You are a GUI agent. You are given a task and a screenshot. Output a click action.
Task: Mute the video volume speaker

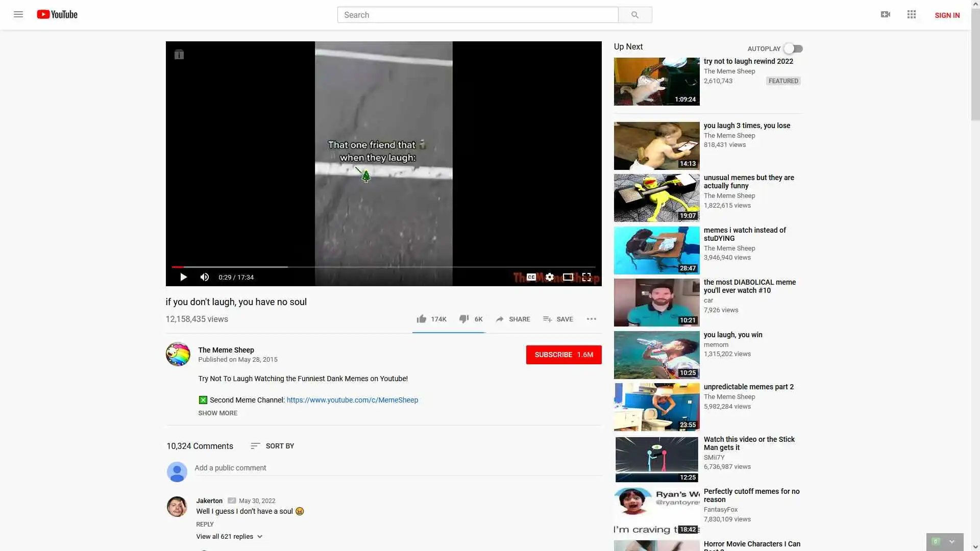205,277
